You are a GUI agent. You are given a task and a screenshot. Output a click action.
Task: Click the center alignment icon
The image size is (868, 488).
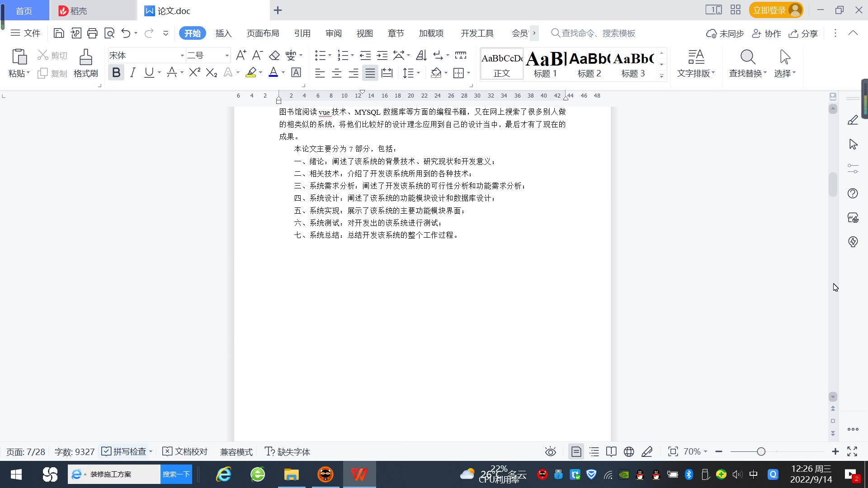coord(336,73)
